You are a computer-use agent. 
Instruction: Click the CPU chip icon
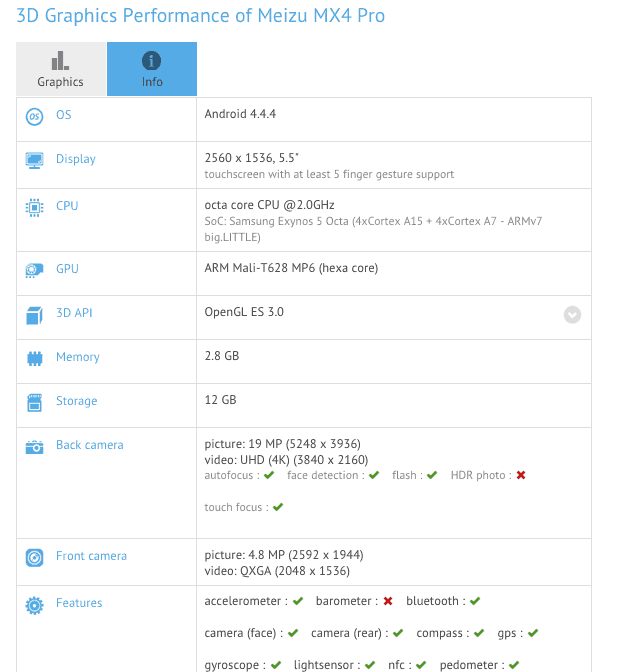(x=35, y=207)
